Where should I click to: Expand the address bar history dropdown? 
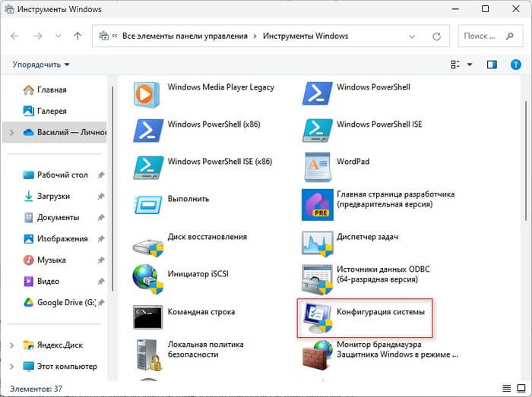point(412,36)
